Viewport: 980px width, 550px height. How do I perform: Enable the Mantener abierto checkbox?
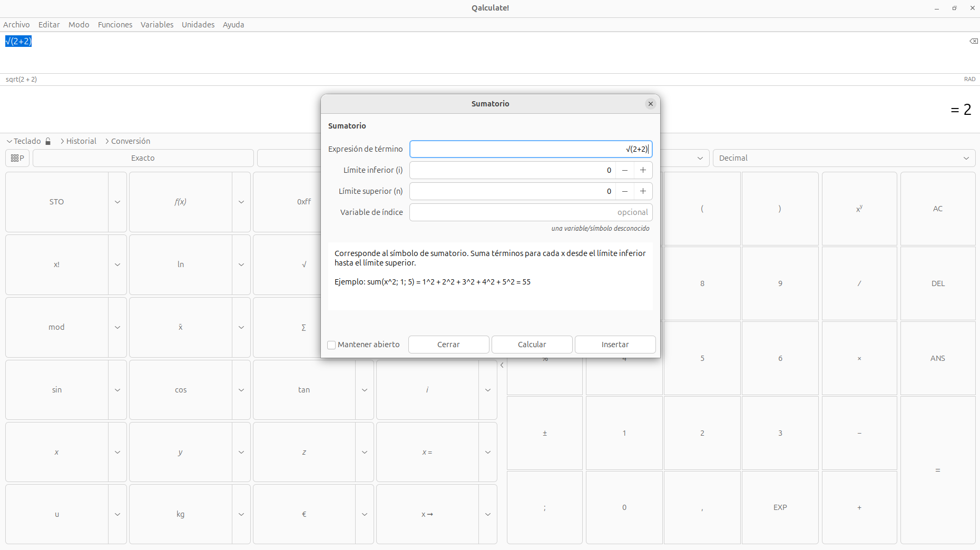click(x=331, y=345)
